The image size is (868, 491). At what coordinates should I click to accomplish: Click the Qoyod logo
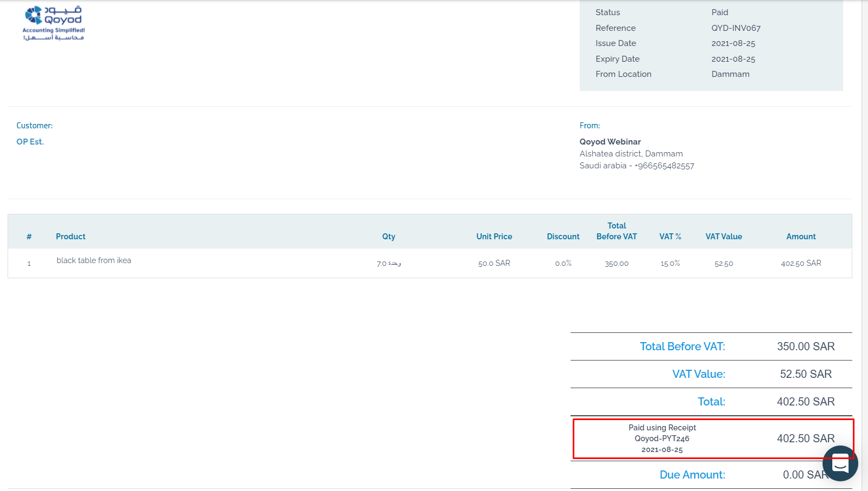[x=54, y=23]
